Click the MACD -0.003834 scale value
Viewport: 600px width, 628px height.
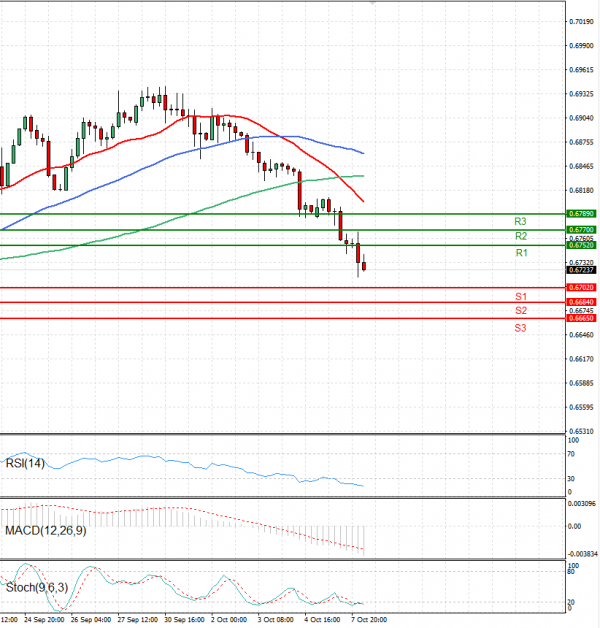click(x=583, y=554)
